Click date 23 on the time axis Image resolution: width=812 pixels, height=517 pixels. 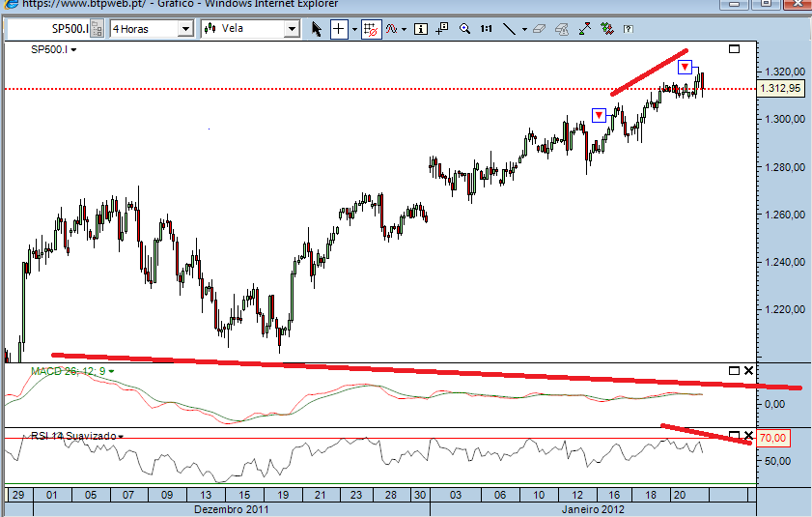(355, 495)
